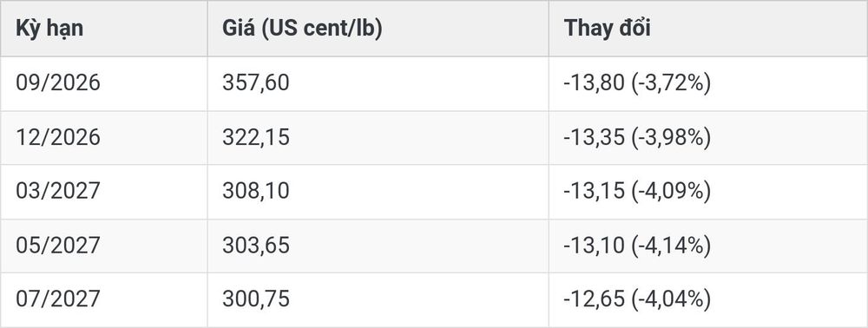868x328 pixels.
Task: Click the price value 357,60
Action: [x=256, y=83]
